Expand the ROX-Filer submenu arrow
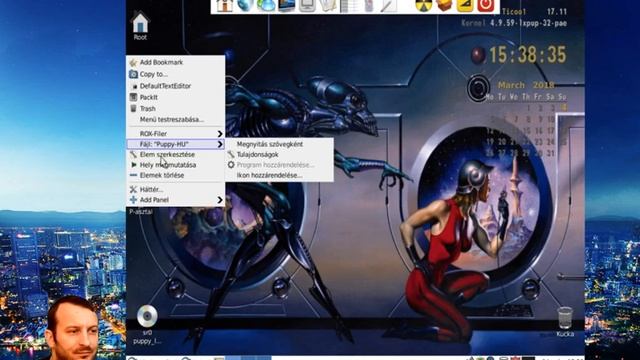Viewport: 640px width, 360px height. click(220, 134)
